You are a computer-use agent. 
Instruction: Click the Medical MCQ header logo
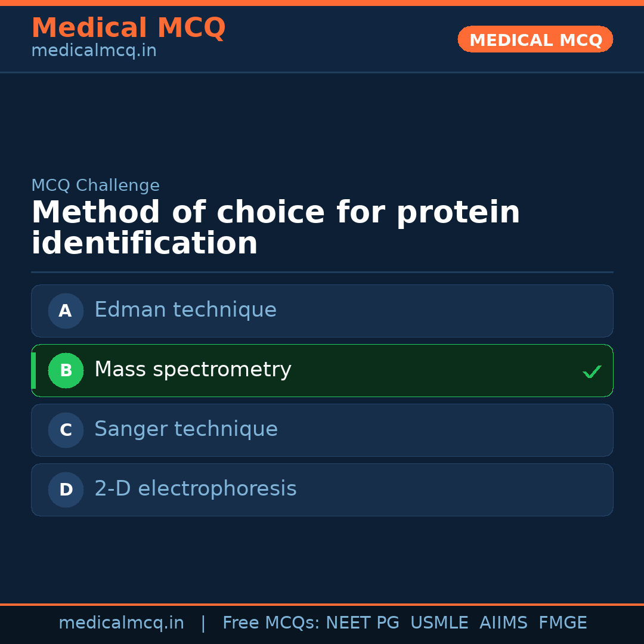pos(128,27)
